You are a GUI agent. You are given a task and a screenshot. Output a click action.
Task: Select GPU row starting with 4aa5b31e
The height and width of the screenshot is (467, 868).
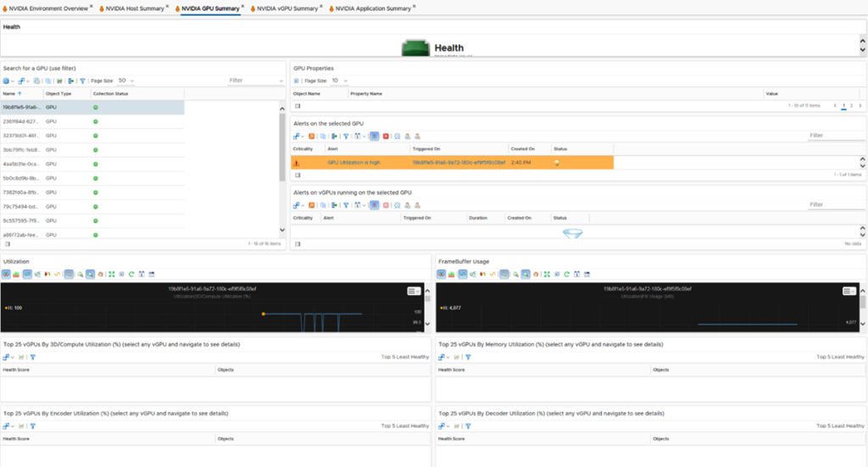click(92, 164)
